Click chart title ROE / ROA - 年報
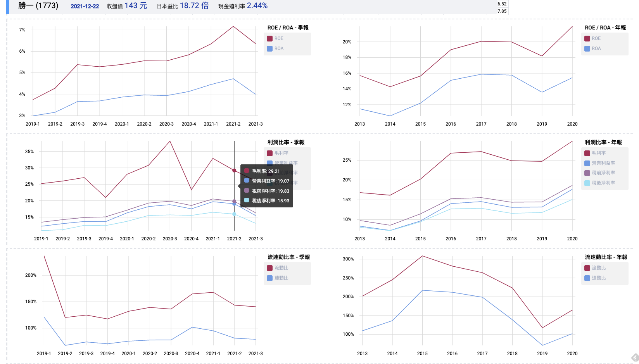 [x=605, y=28]
